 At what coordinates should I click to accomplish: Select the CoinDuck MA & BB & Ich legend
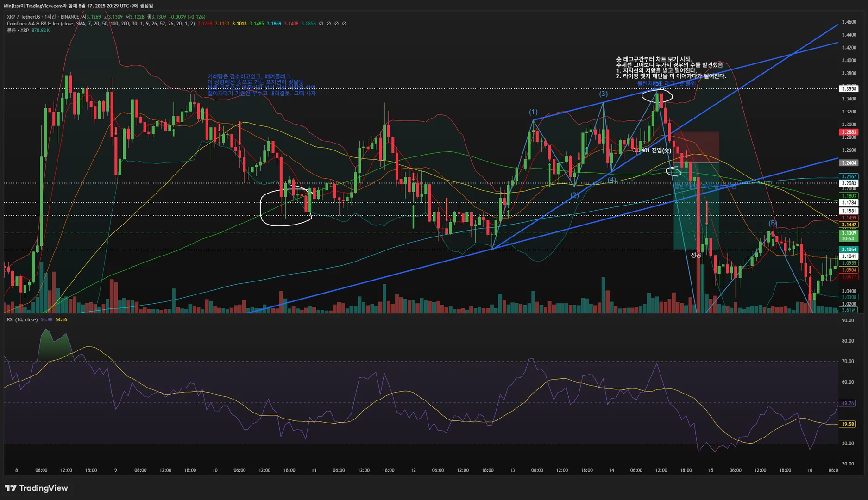click(101, 24)
